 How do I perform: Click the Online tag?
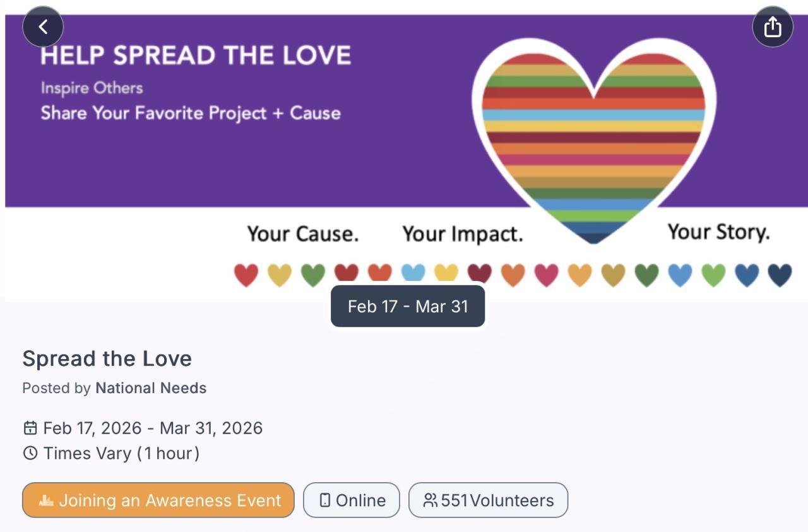point(352,500)
